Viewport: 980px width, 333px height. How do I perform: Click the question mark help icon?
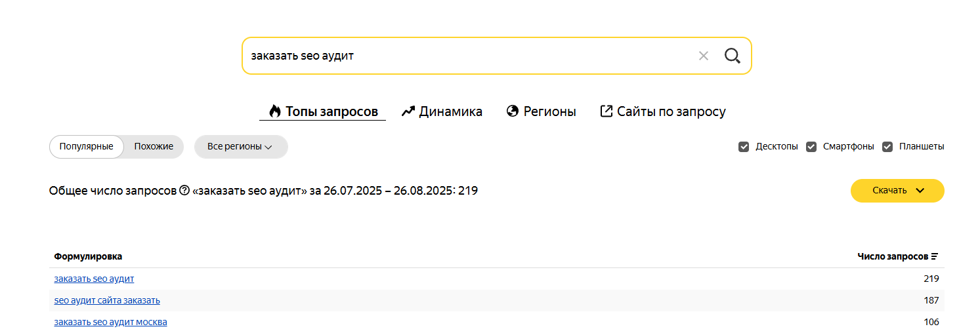click(x=184, y=191)
